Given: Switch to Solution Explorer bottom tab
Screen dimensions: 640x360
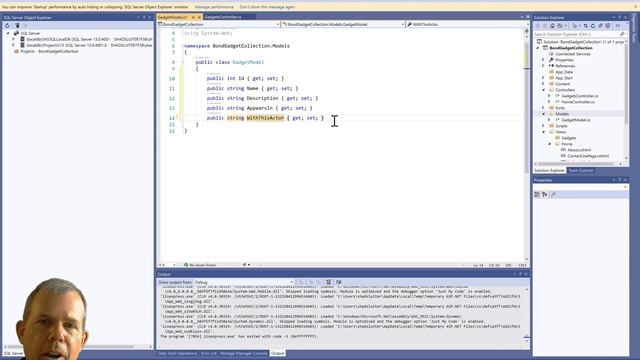Looking at the screenshot, I should click(549, 171).
